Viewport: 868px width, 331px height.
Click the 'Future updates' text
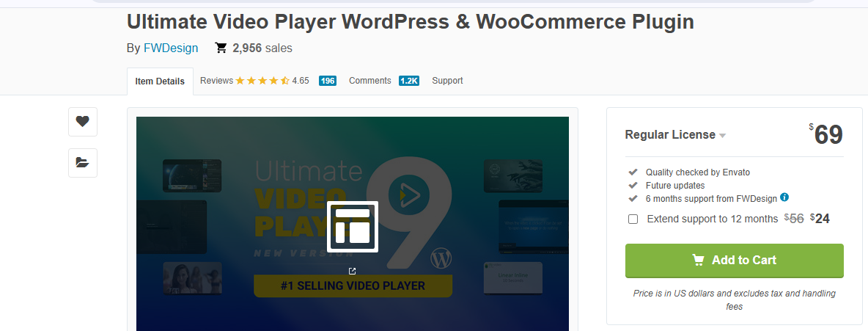[674, 186]
